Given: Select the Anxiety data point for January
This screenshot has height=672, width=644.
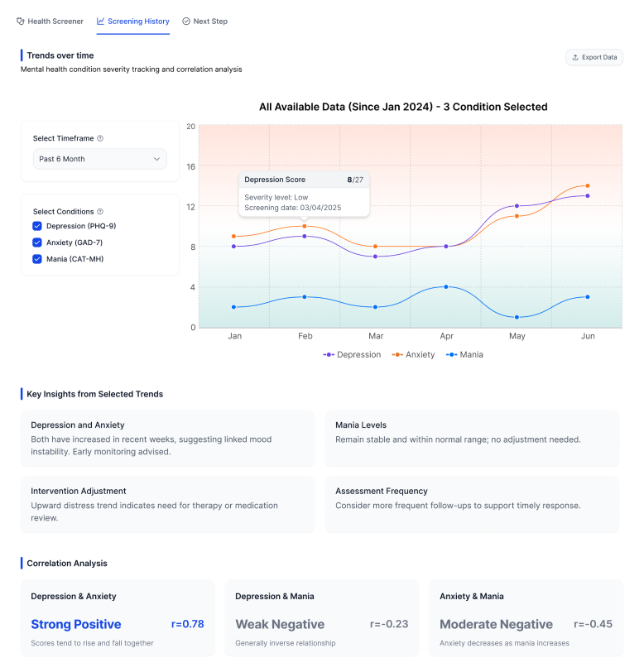Looking at the screenshot, I should coord(233,236).
